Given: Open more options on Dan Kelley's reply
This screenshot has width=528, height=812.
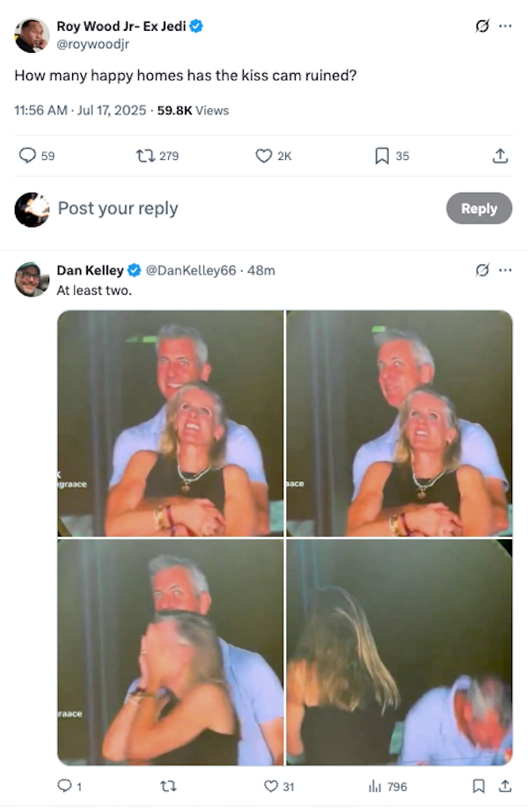Looking at the screenshot, I should tap(505, 270).
